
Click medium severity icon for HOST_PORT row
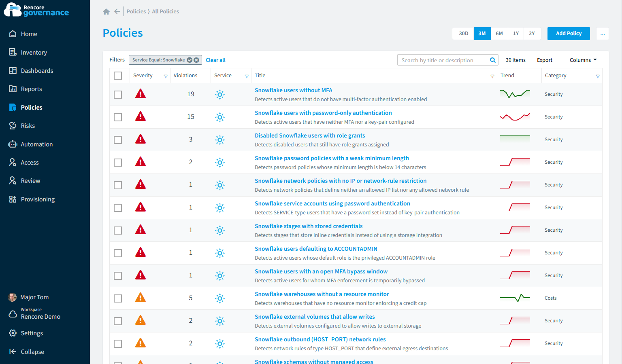point(141,343)
